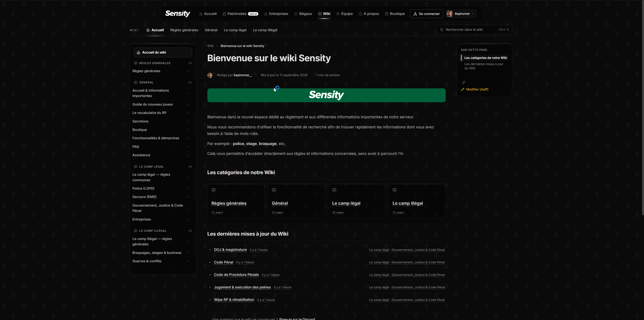
Task: Click the Sensity logo in the navbar
Action: pyautogui.click(x=177, y=14)
